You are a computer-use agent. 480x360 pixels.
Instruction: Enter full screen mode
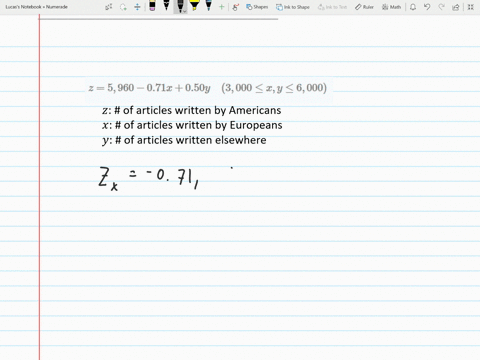point(471,7)
